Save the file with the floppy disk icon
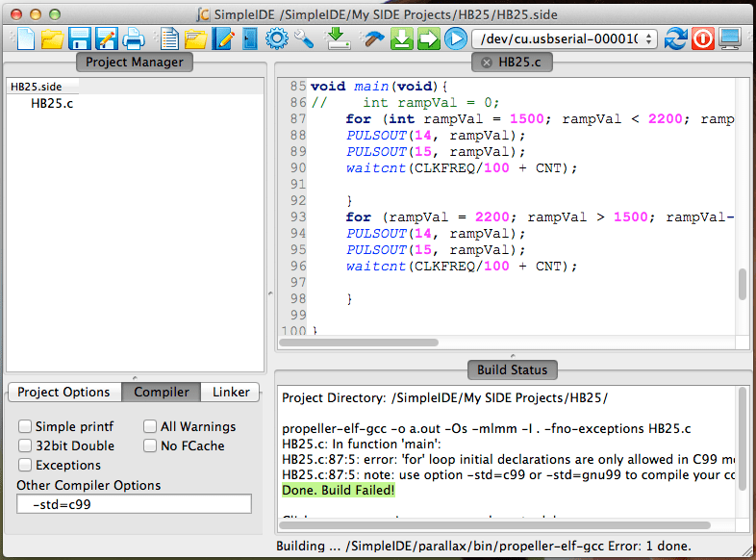 click(79, 38)
